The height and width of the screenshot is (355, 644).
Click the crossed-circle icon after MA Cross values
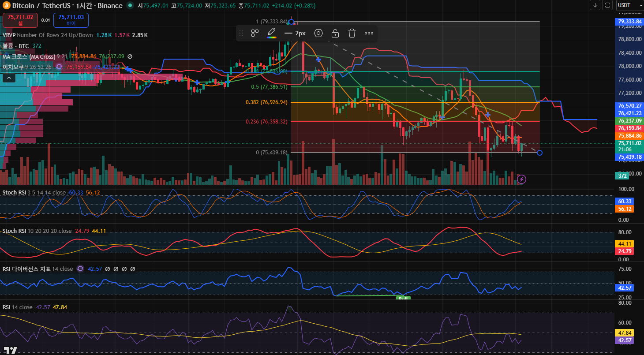130,56
